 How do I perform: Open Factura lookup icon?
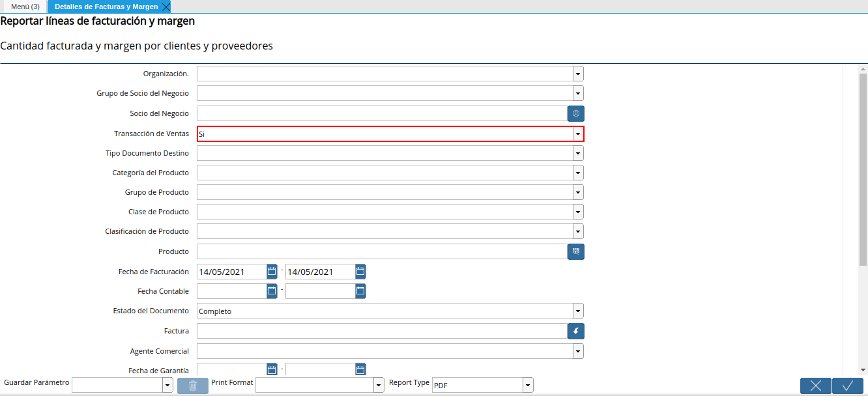coord(576,331)
